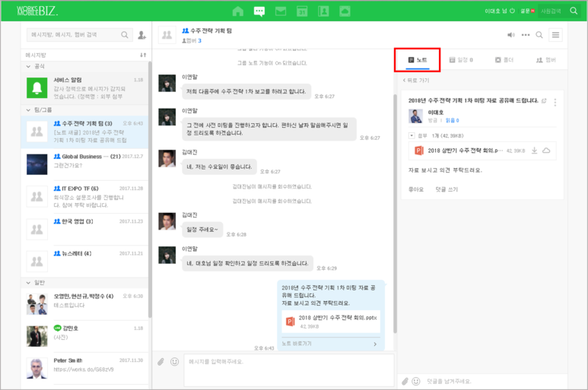Open the note's share external-link icon
Screen dimensions: 588x390
[544, 100]
